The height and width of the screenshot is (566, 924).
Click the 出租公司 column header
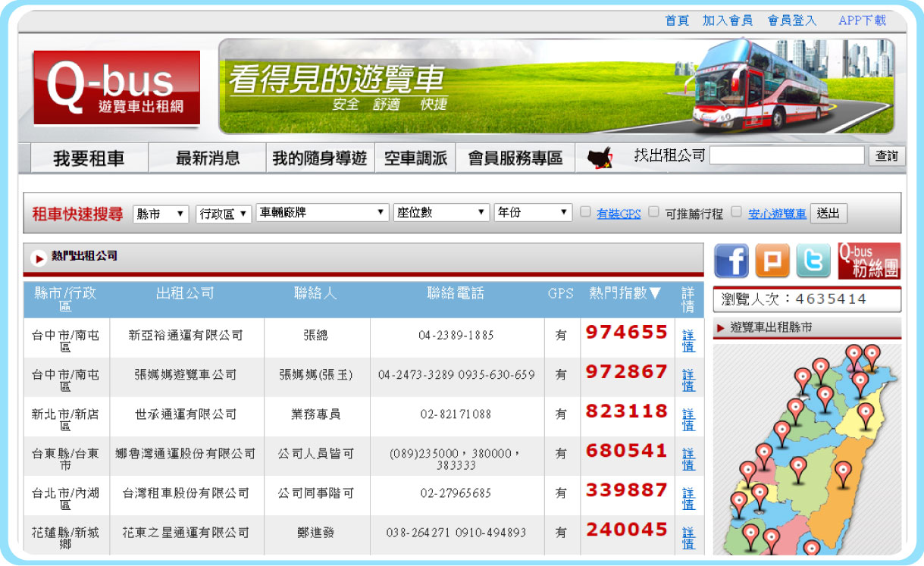[x=186, y=293]
